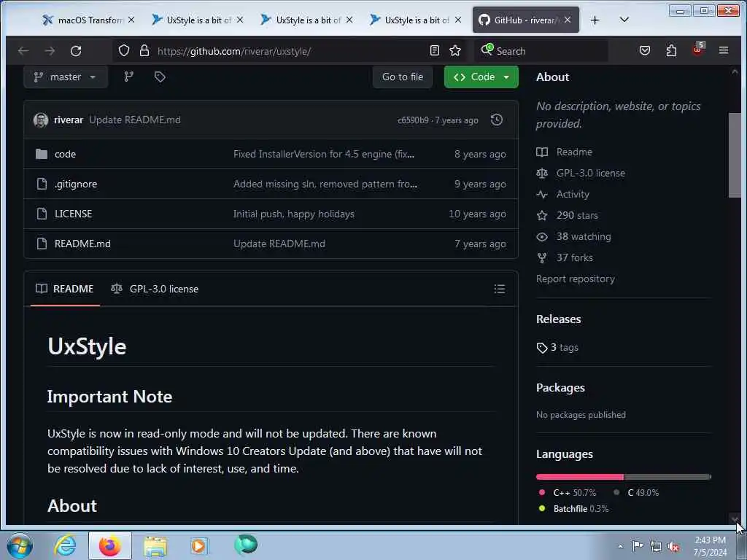The image size is (747, 560).
Task: Click pink C++ segment of language bar
Action: tap(579, 477)
